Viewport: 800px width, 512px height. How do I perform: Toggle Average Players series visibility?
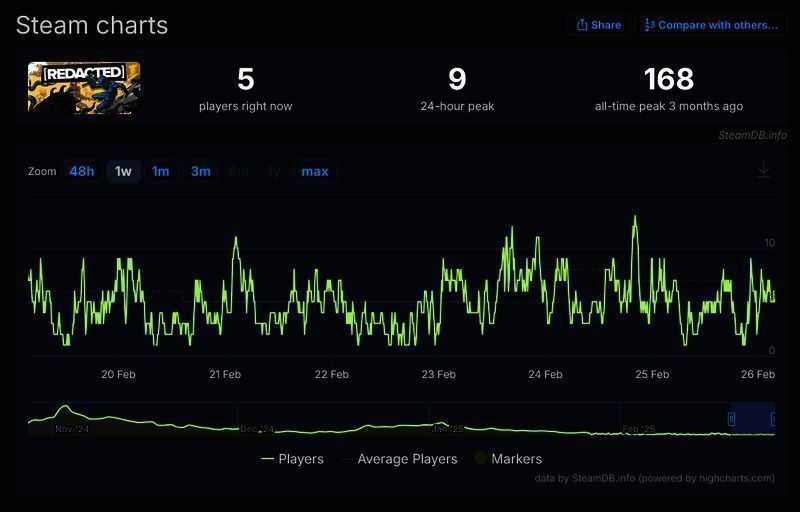pyautogui.click(x=407, y=459)
